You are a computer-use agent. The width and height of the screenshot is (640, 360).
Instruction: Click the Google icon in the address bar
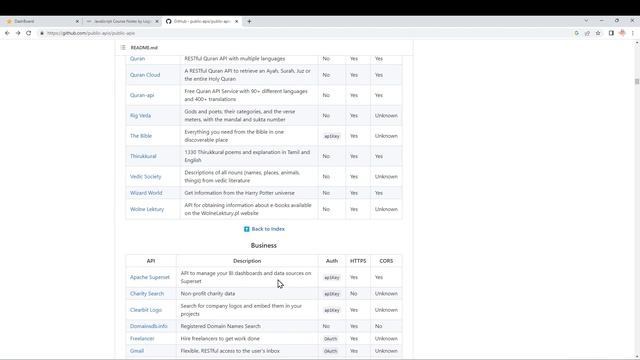click(x=576, y=33)
